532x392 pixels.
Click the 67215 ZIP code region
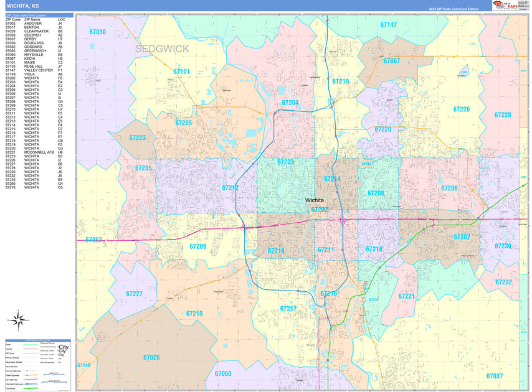tap(194, 314)
